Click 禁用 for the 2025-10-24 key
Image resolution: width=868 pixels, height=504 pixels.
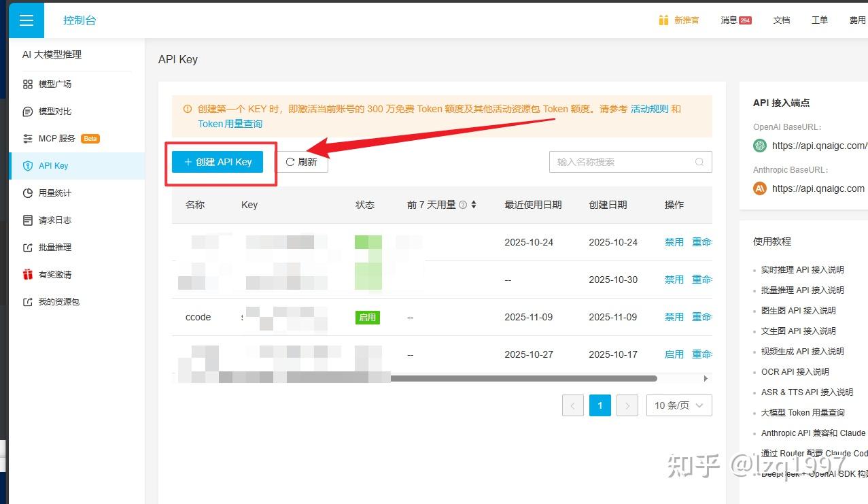click(674, 242)
